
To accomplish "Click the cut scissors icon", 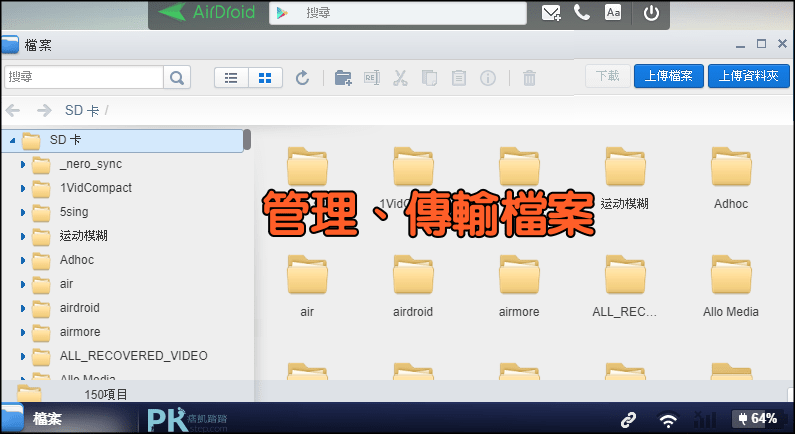I will [x=401, y=78].
